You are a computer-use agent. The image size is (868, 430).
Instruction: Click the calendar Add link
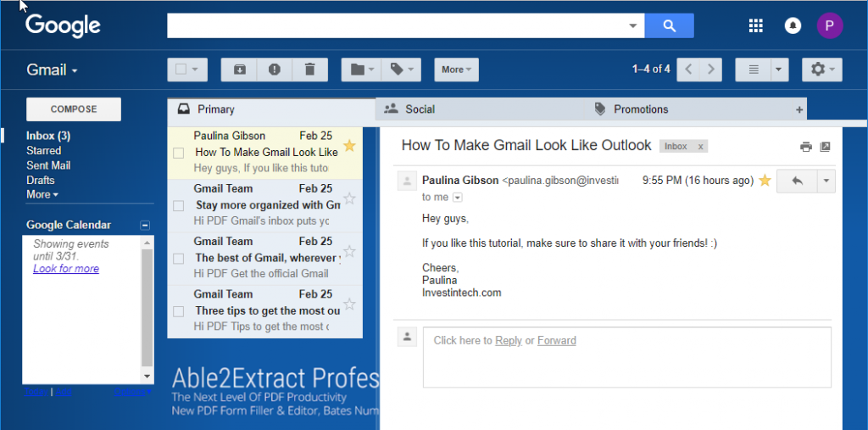click(64, 392)
